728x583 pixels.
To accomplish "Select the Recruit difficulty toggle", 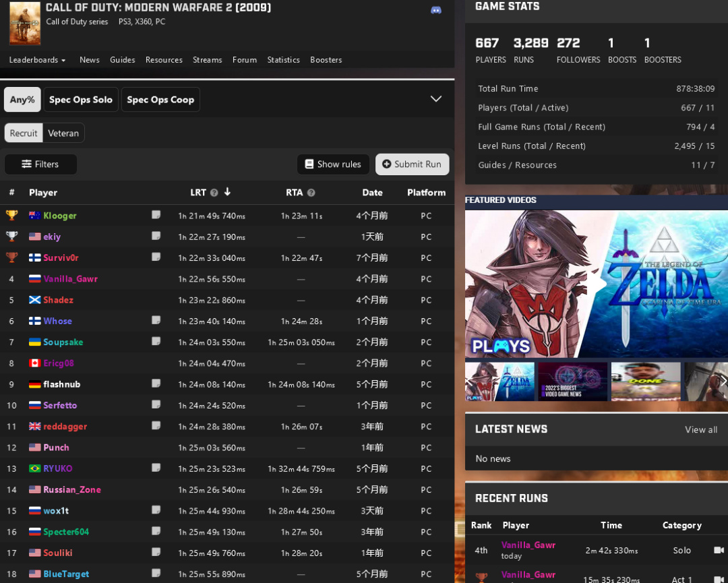I will coord(24,133).
